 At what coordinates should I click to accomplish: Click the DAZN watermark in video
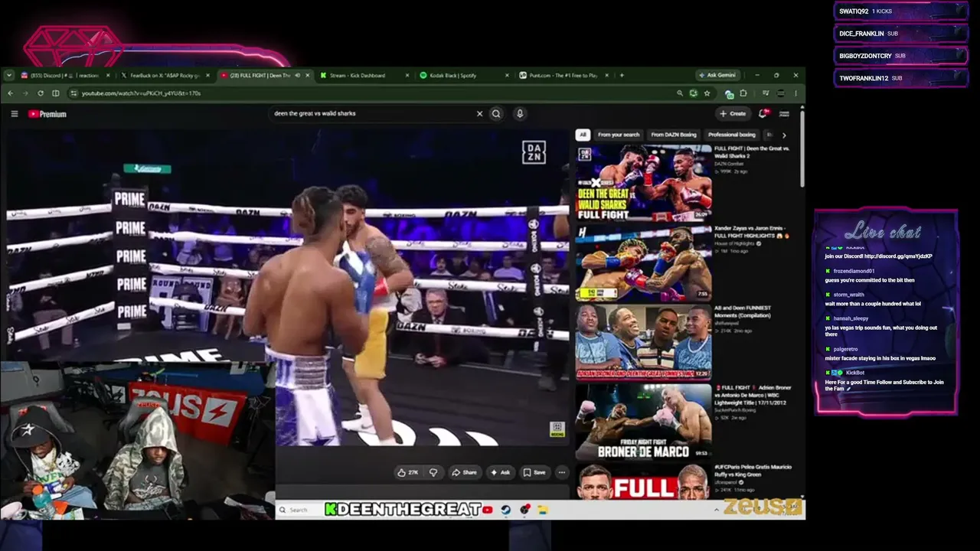click(x=534, y=152)
